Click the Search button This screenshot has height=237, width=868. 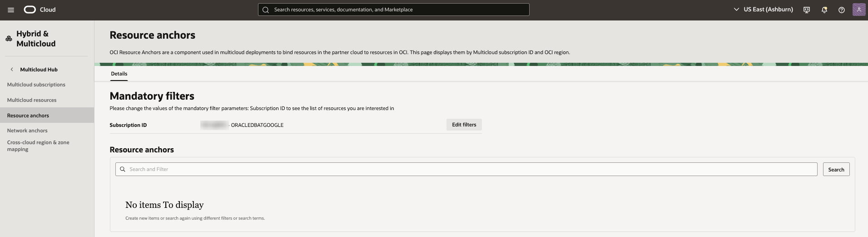point(836,169)
